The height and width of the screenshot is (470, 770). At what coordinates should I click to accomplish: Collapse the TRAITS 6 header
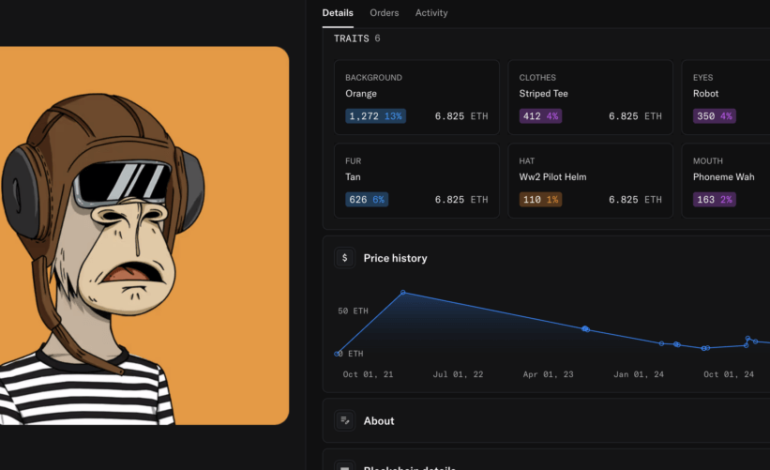(356, 39)
